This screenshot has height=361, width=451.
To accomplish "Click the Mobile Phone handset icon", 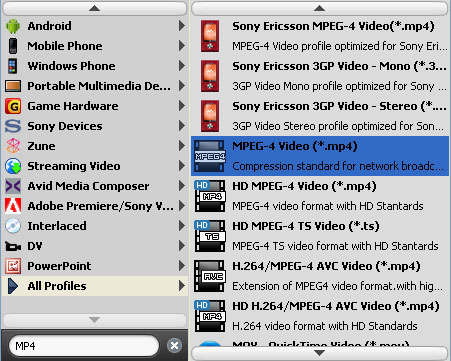I will 13,46.
